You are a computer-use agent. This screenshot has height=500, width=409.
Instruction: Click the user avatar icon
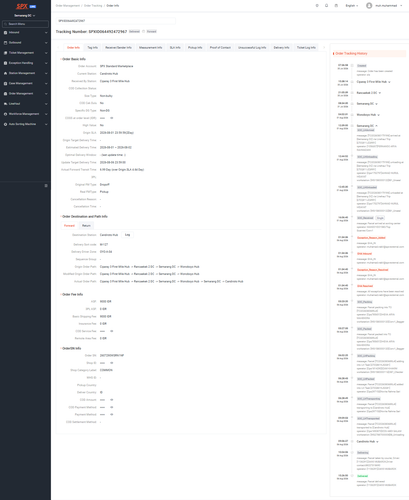tap(369, 6)
